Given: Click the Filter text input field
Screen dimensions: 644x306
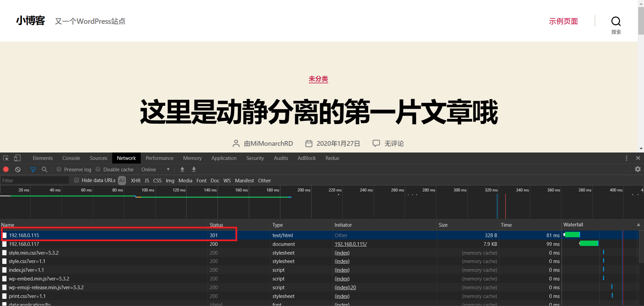Looking at the screenshot, I should pyautogui.click(x=35, y=180).
